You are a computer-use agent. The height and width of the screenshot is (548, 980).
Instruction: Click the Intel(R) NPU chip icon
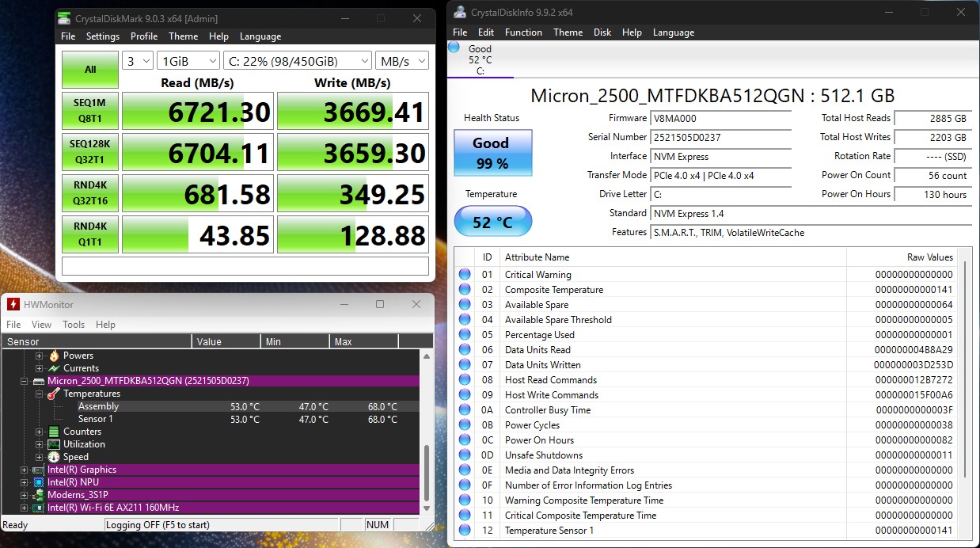click(x=38, y=482)
